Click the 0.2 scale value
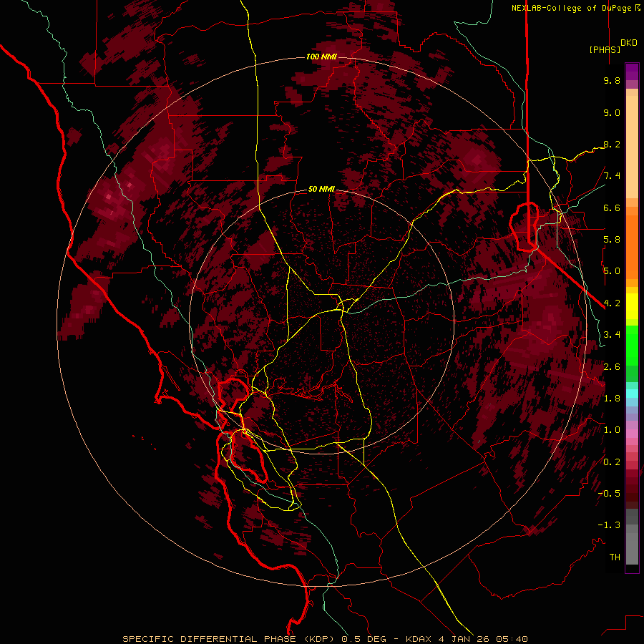The image size is (644, 644). click(x=612, y=462)
